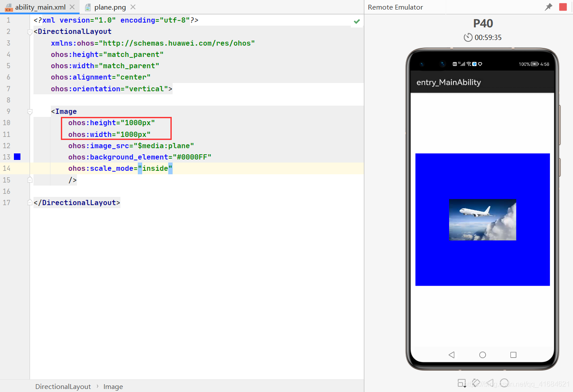Click the plane.png file type icon
Screen dimensions: 573x392
(88, 7)
